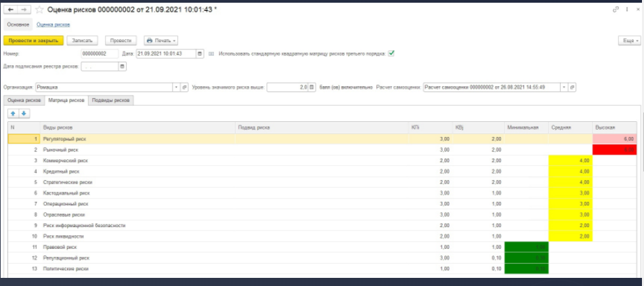
Task: Select yellow 2,00 cell for Риск ликвидности
Action: pyautogui.click(x=570, y=237)
